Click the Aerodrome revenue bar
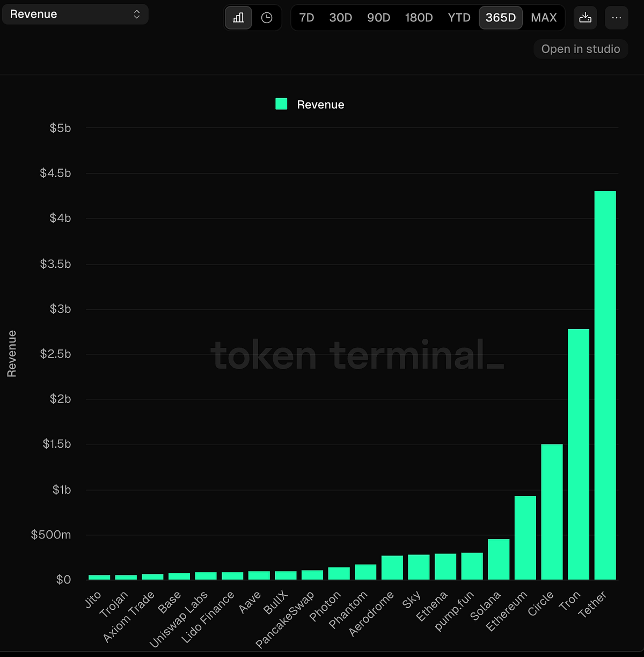The width and height of the screenshot is (644, 657). click(x=392, y=568)
